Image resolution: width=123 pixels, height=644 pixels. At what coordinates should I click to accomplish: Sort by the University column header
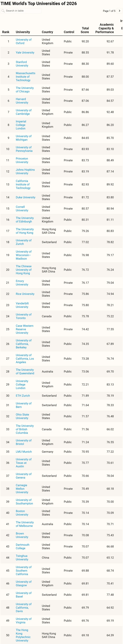(x=23, y=32)
